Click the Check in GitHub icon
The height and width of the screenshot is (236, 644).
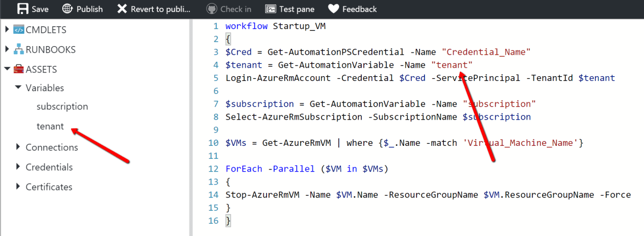212,9
